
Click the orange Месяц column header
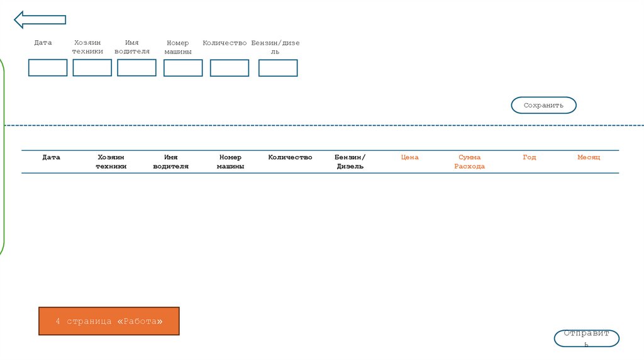(x=589, y=157)
